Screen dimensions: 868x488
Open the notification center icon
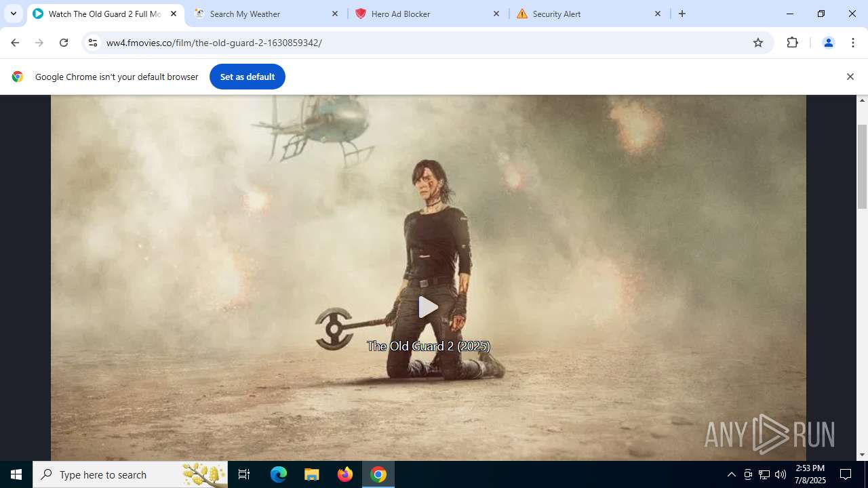[x=846, y=474]
